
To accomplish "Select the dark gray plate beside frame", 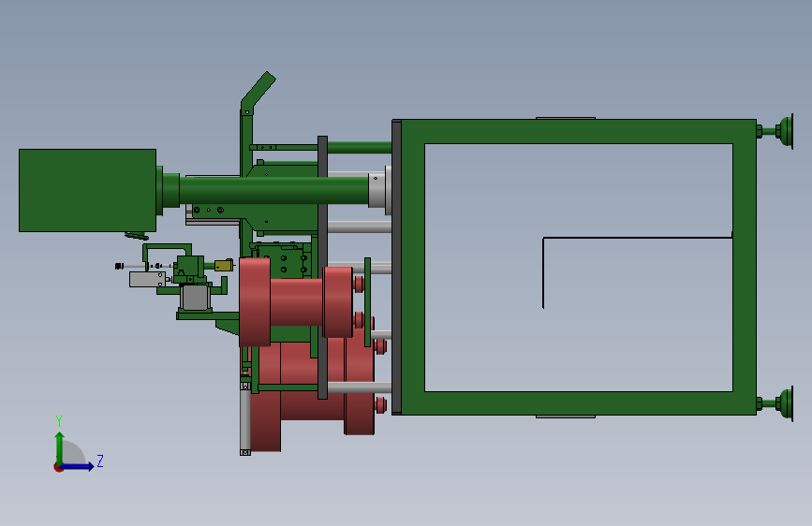I will 397,267.
